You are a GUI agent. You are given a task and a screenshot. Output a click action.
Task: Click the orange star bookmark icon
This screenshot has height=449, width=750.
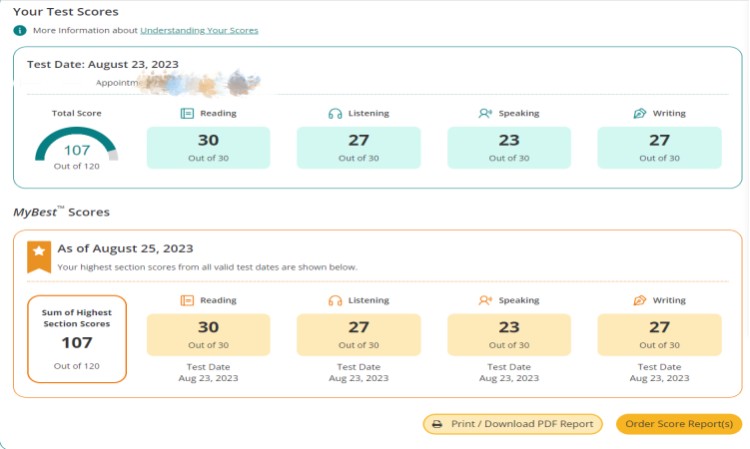[x=39, y=255]
